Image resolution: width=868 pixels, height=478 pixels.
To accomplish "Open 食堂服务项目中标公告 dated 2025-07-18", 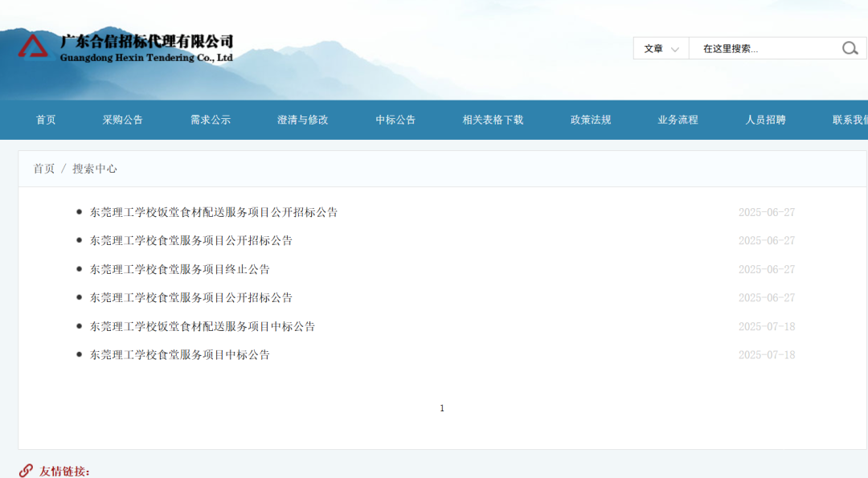I will click(180, 354).
